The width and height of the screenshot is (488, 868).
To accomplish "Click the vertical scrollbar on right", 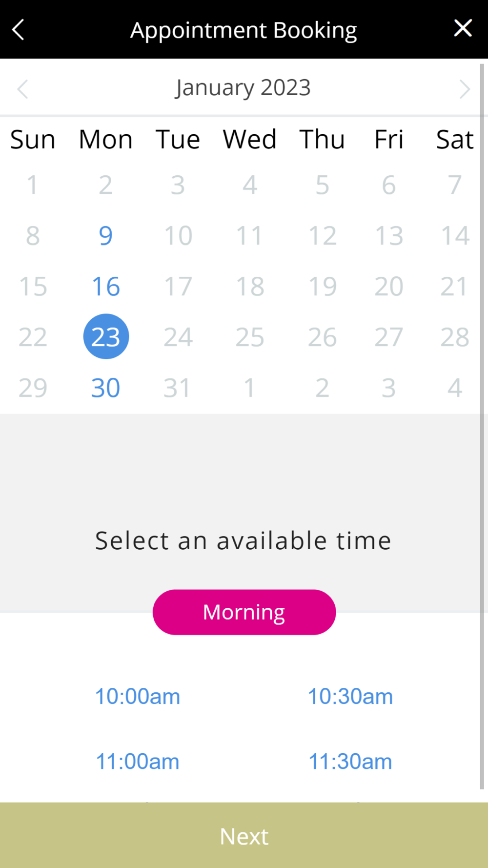I will (482, 425).
